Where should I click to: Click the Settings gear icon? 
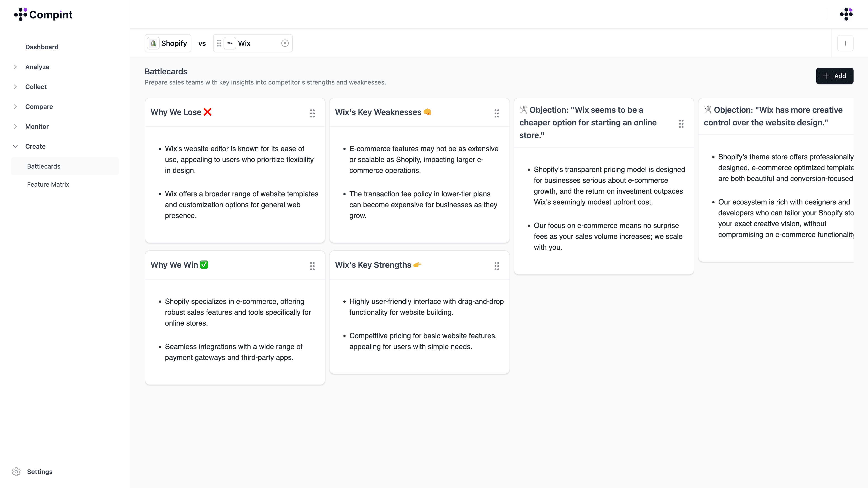click(x=16, y=472)
